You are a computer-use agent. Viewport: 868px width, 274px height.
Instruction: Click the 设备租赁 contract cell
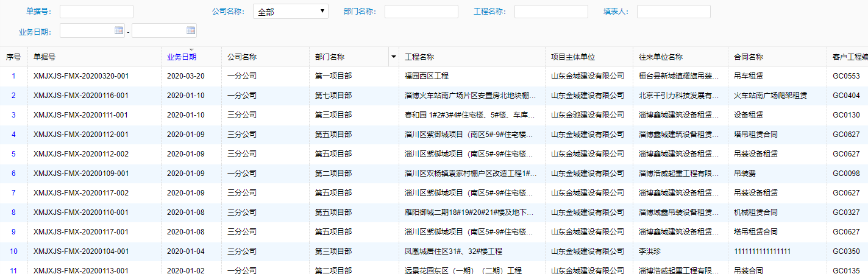click(749, 115)
